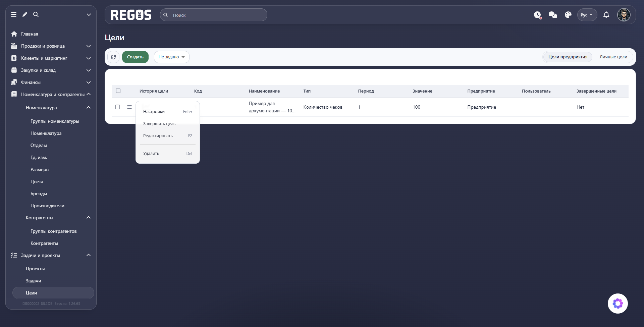Click the clock icon in header
The height and width of the screenshot is (327, 644).
[x=538, y=15]
